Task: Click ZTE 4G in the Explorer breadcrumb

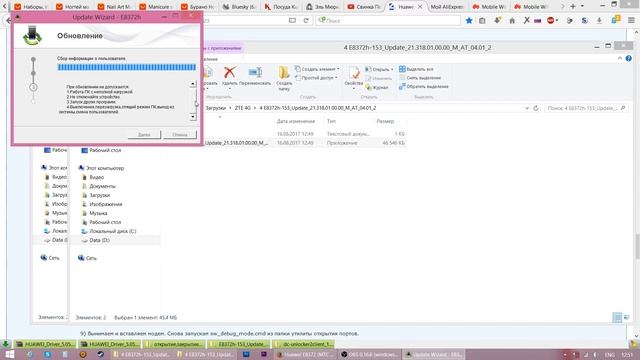Action: (242, 108)
